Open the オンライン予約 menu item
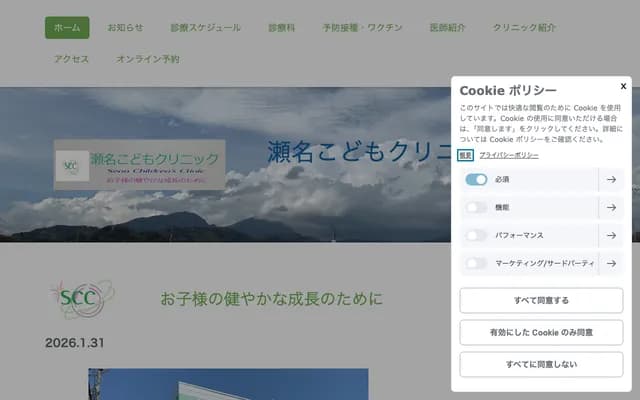This screenshot has height=400, width=640. (x=147, y=59)
